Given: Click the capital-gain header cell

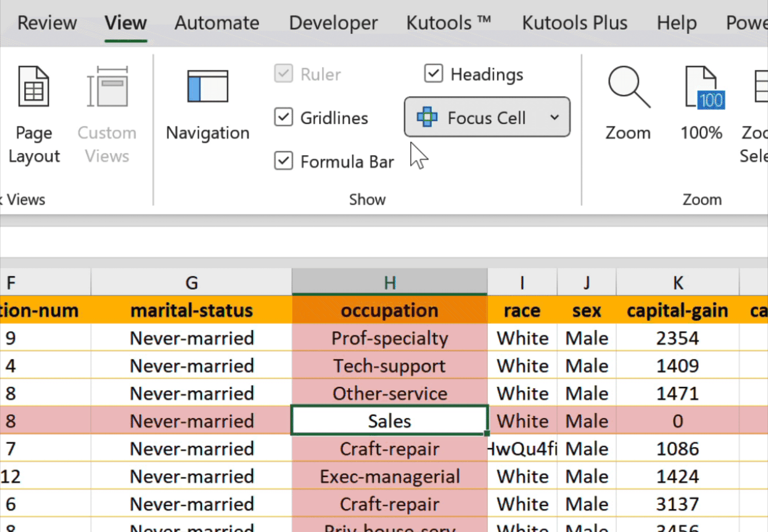Looking at the screenshot, I should [678, 310].
